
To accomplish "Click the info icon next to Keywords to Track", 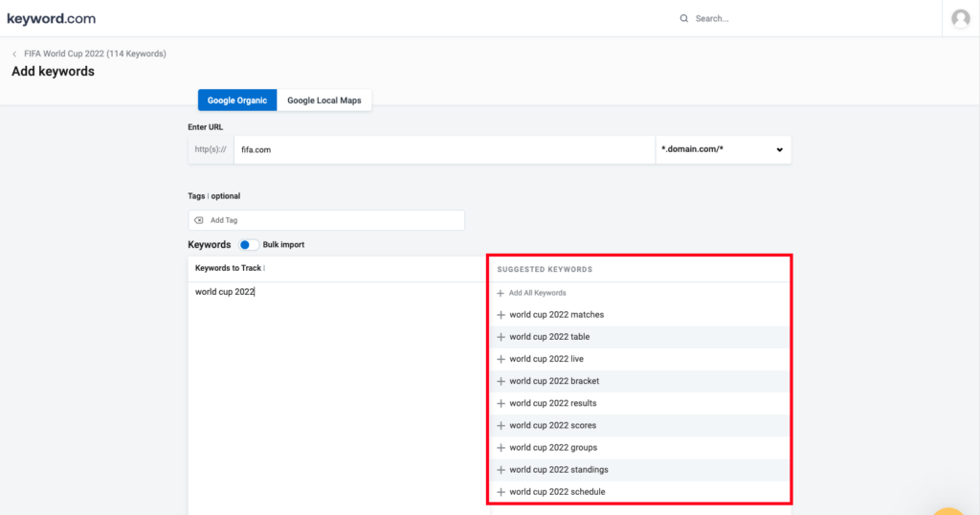I will click(x=264, y=268).
